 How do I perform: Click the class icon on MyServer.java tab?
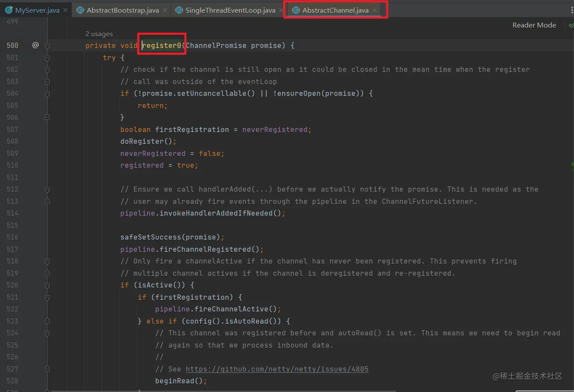pos(9,10)
